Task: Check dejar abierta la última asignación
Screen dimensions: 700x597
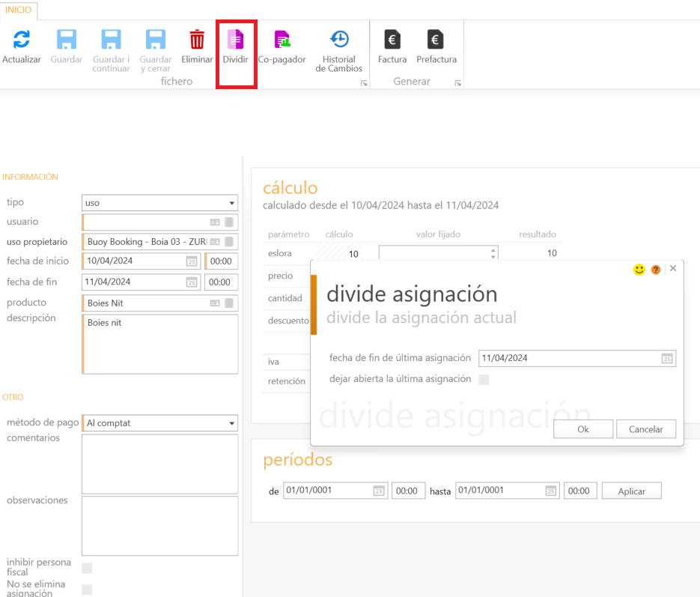Action: pyautogui.click(x=484, y=380)
